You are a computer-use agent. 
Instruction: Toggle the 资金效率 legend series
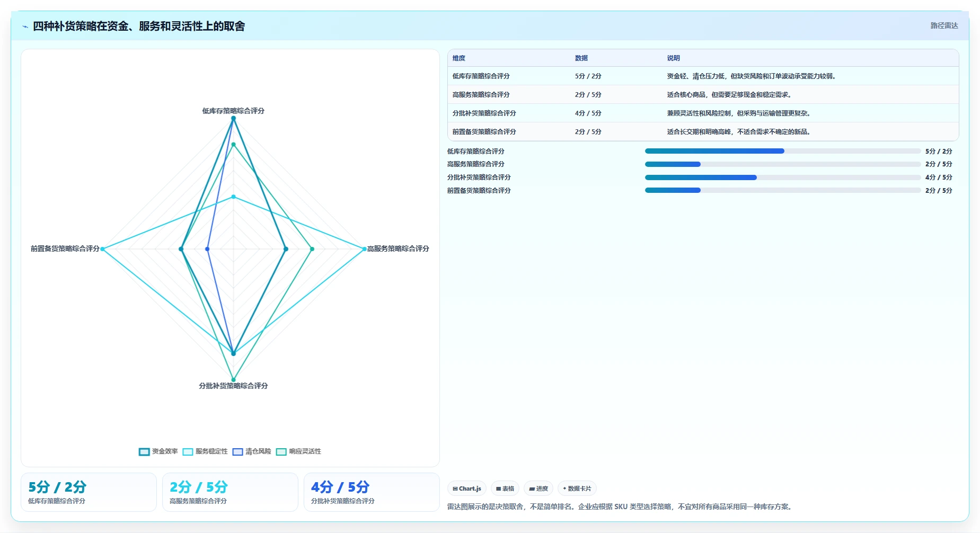pyautogui.click(x=158, y=451)
